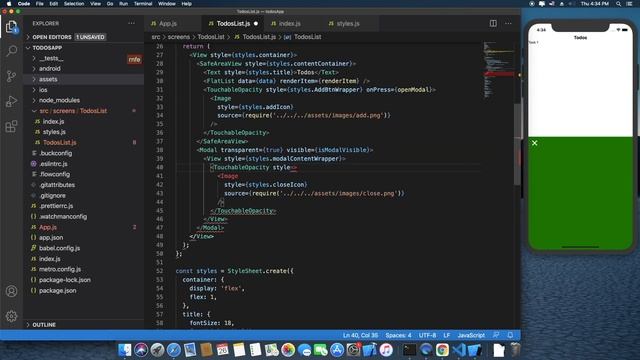Viewport: 640px width, 360px height.
Task: Click UTF-8 encoding in status bar
Action: [427, 335]
